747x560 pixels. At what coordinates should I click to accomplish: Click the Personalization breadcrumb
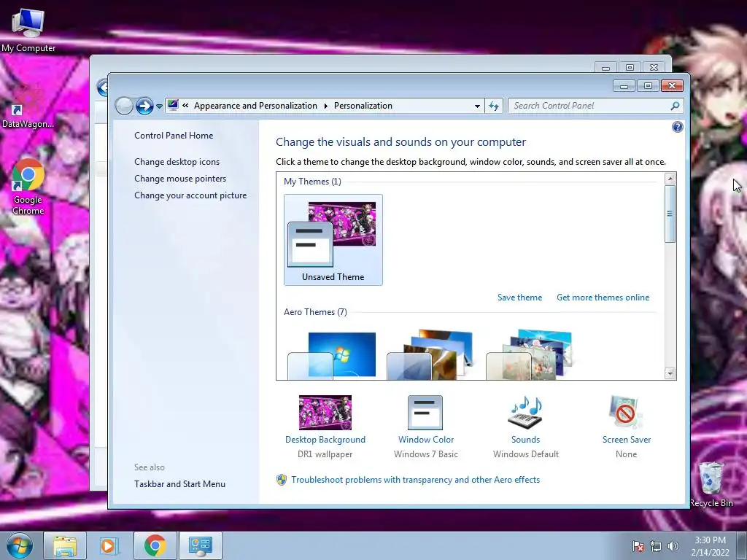(363, 106)
